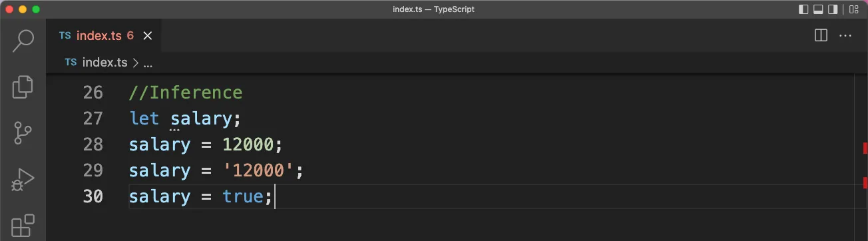
Task: Click the macOS red close window button
Action: click(x=9, y=9)
